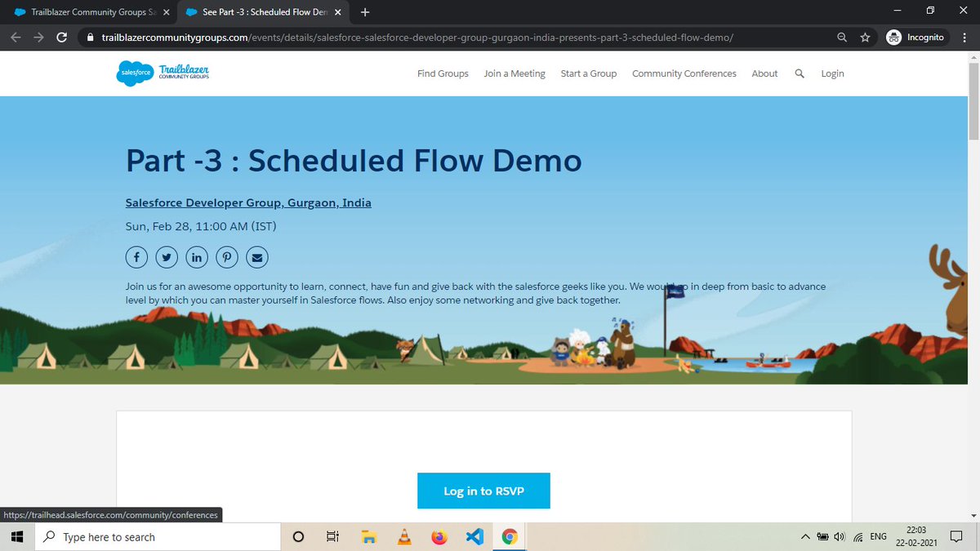Screen dimensions: 980x551
Task: Open the clock and date flyout
Action: [915, 536]
